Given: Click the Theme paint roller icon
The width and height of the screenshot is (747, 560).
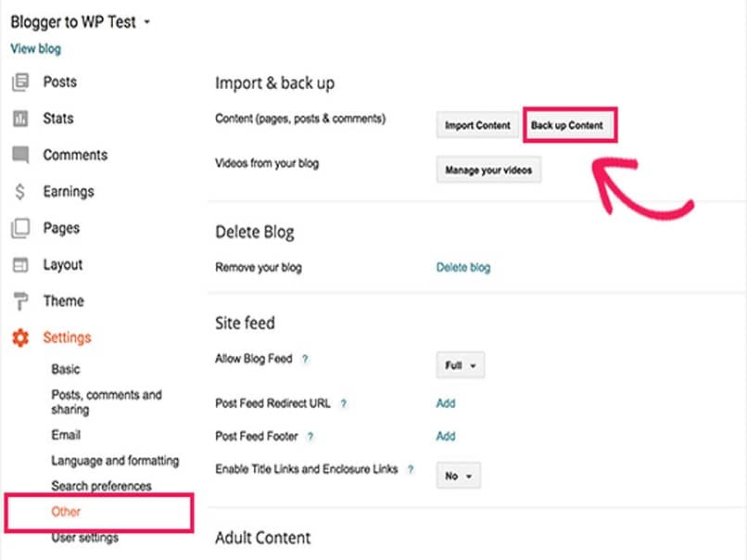Looking at the screenshot, I should (x=19, y=301).
